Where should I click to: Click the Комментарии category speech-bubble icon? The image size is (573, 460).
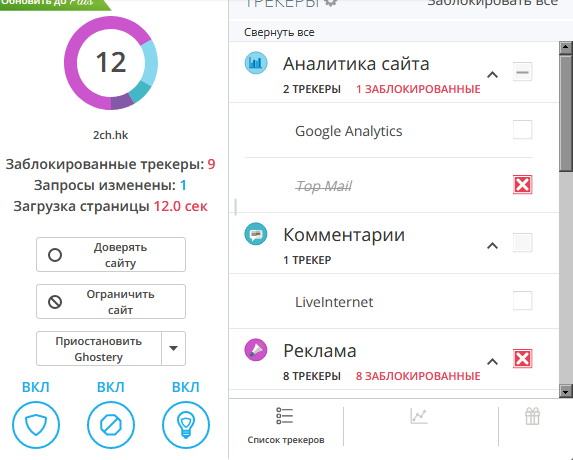(256, 234)
